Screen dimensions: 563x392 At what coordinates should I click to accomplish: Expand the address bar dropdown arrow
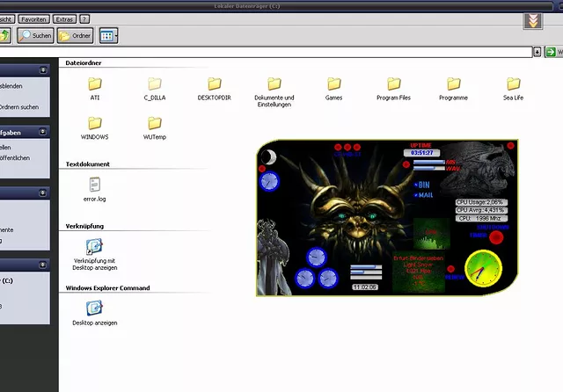click(537, 52)
